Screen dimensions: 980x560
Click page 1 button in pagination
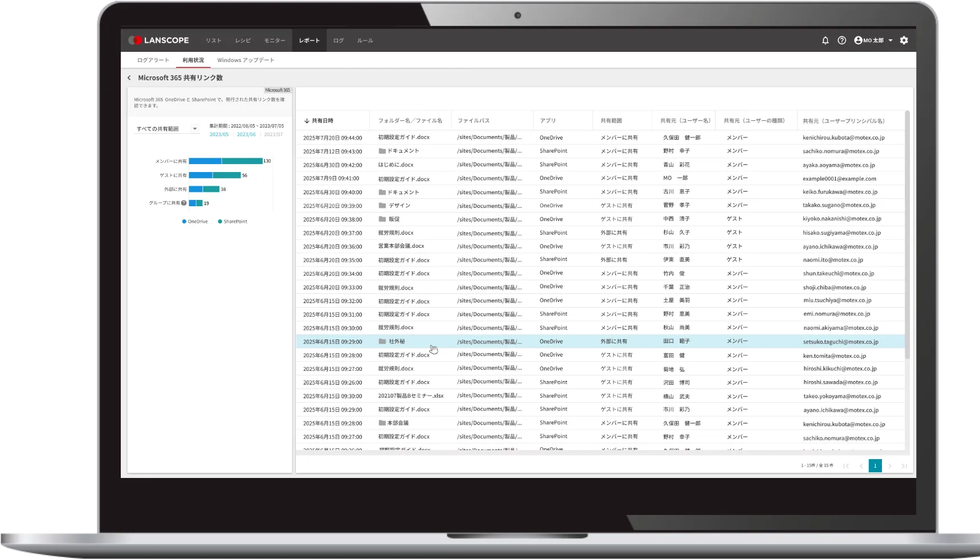tap(875, 466)
